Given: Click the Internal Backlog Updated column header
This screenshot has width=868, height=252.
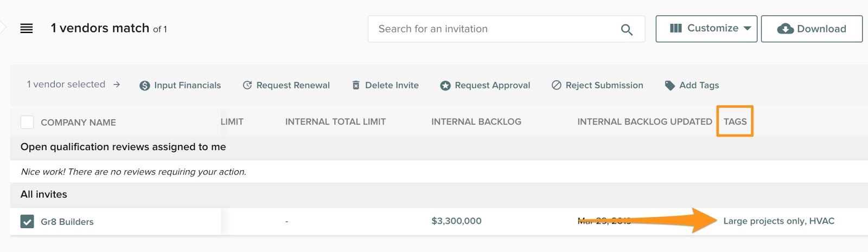Looking at the screenshot, I should tap(644, 122).
